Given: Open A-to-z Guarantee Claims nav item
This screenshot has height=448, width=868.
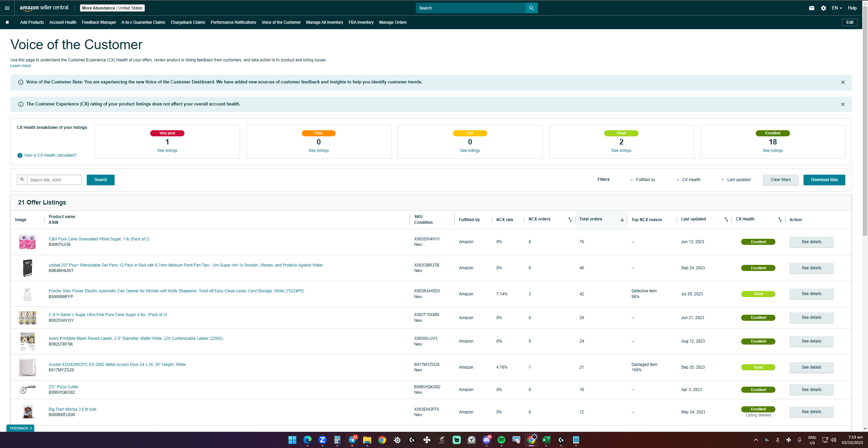Looking at the screenshot, I should [x=143, y=22].
